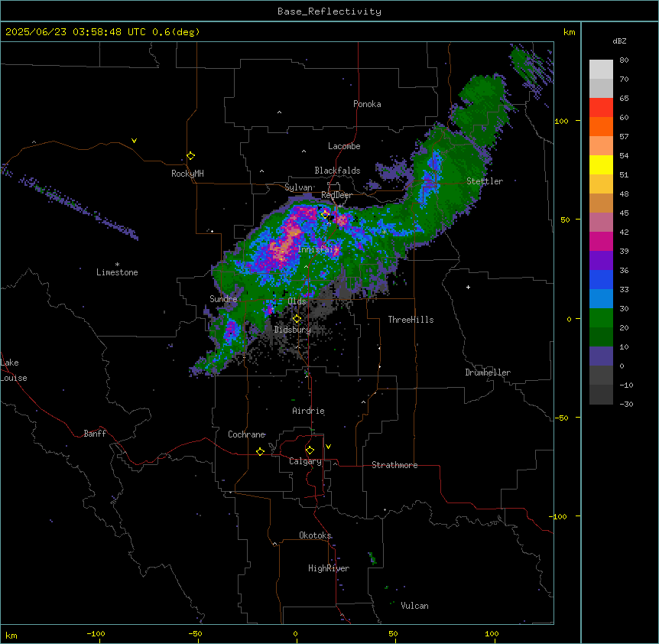659x644 pixels.
Task: Pick the red swatch between 65 and 60
Action: [601, 108]
